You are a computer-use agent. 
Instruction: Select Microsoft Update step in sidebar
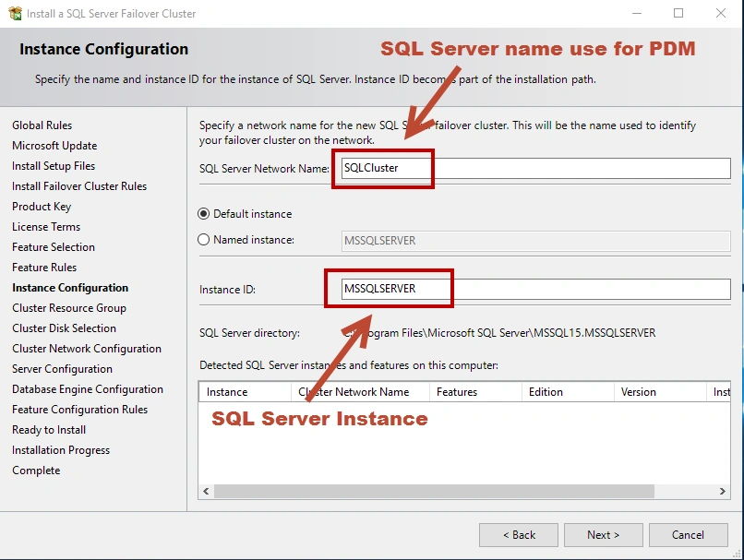(x=54, y=146)
